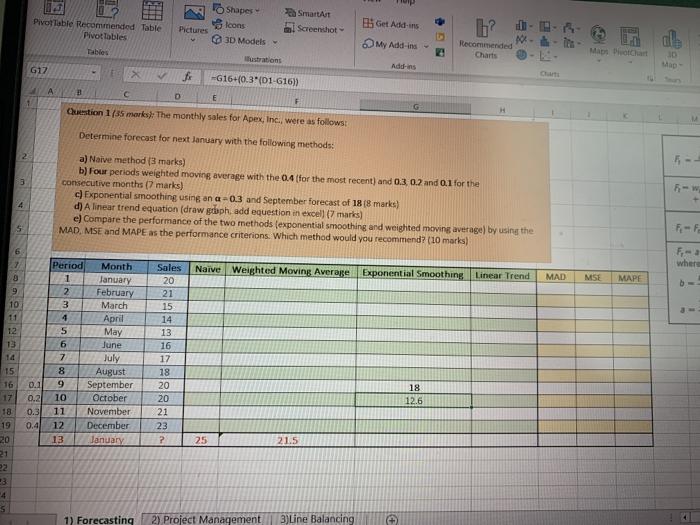The width and height of the screenshot is (700, 525).
Task: Click into the formula bar text
Action: (x=255, y=80)
